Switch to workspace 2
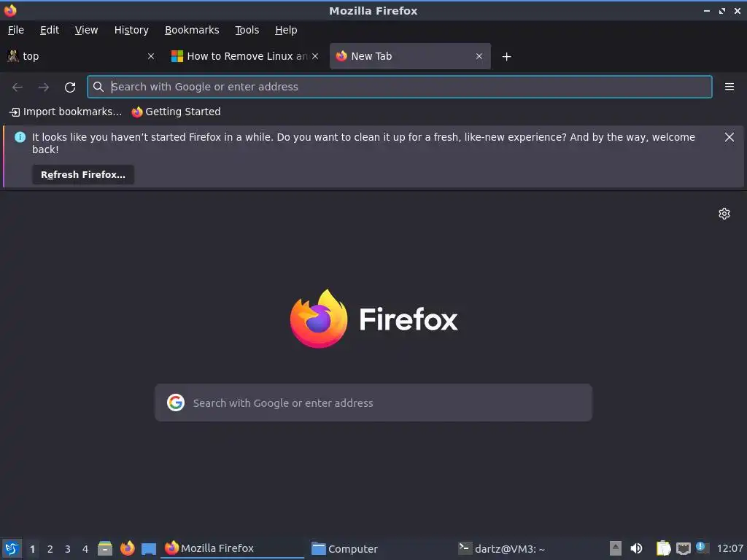The width and height of the screenshot is (747, 560). click(50, 549)
